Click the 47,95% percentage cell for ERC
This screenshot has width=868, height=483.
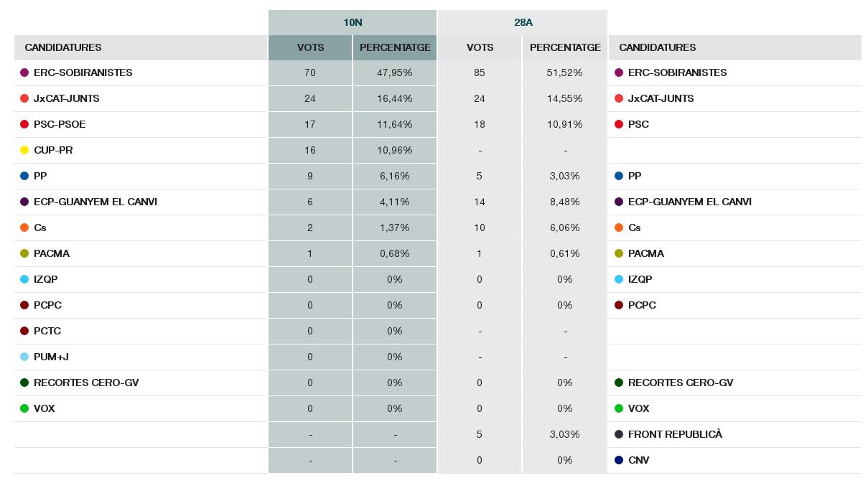pyautogui.click(x=394, y=72)
